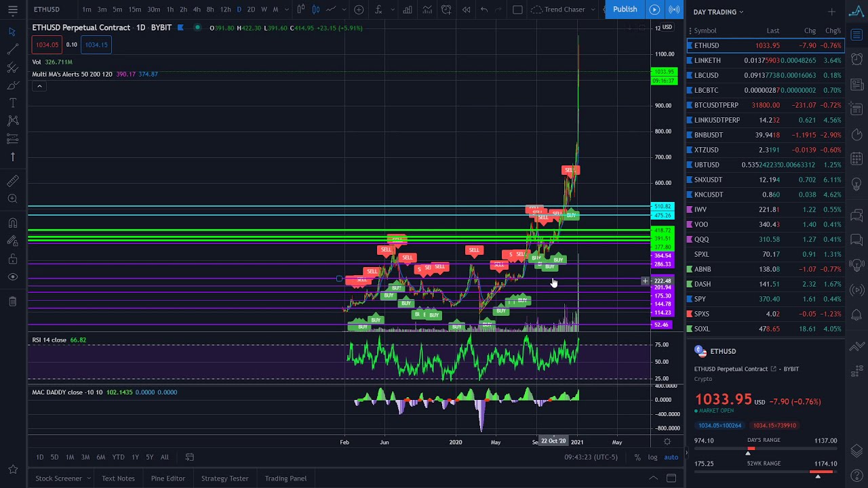Select SOXL in the watchlist
Screen dimensions: 868x488
tap(766, 329)
